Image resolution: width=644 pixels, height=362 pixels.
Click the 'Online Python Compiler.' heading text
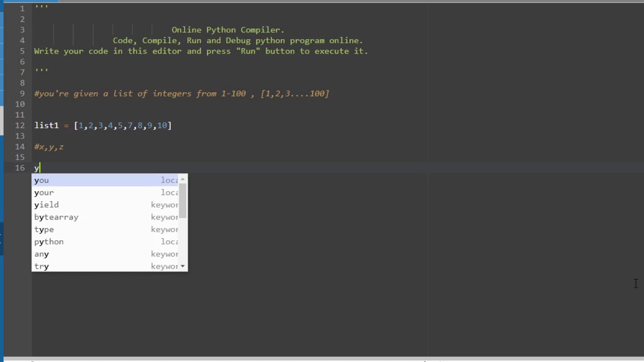tap(228, 30)
